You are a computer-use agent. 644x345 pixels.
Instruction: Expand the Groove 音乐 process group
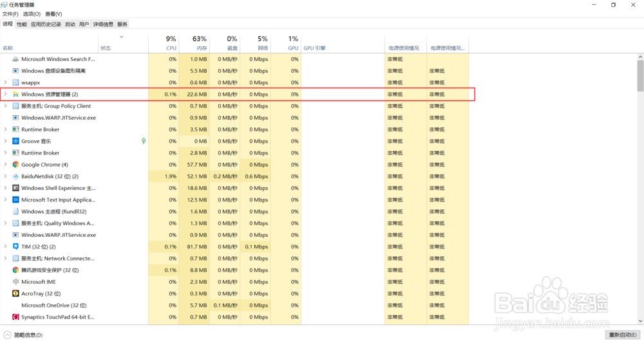pyautogui.click(x=5, y=141)
